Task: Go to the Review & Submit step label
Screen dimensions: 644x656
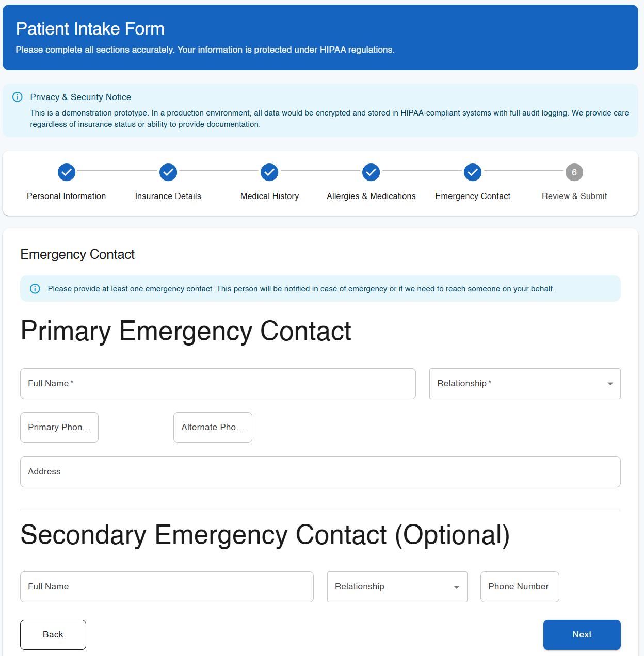Action: pyautogui.click(x=574, y=196)
